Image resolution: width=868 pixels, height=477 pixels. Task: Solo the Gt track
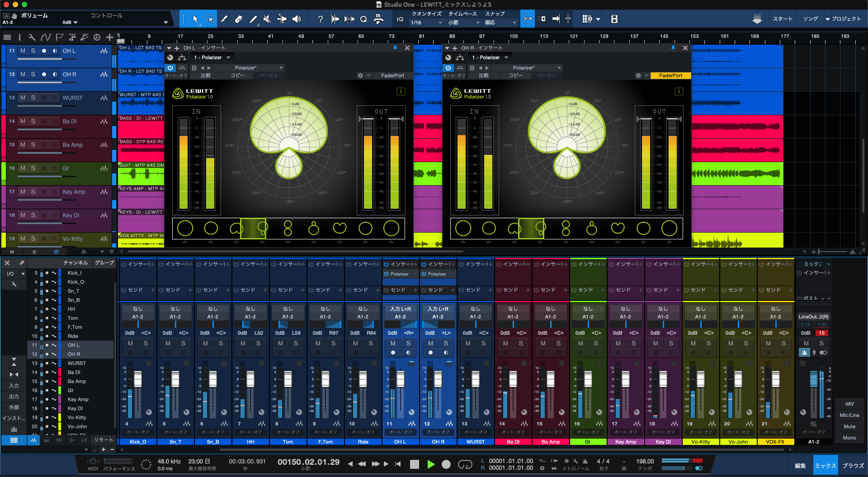coord(33,168)
